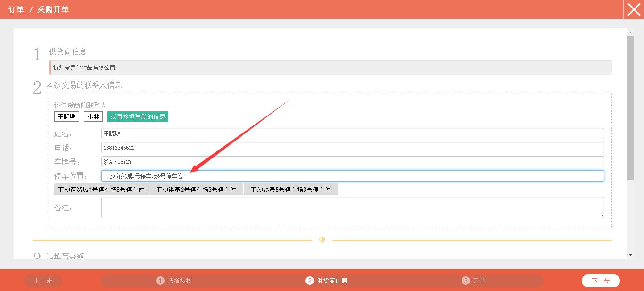This screenshot has height=291, width=644.
Task: Focus the 姓名 name input field
Action: [352, 133]
